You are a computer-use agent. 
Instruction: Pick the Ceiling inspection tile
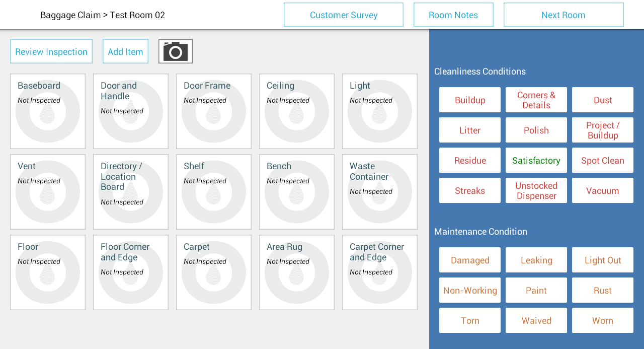[297, 111]
